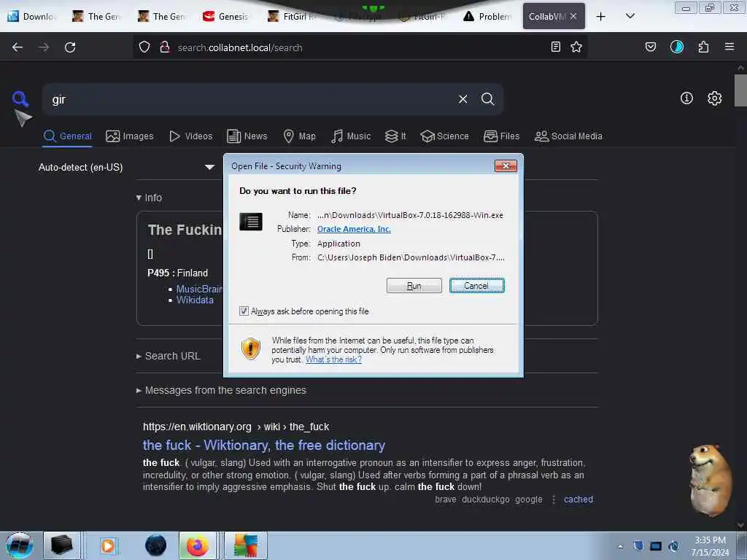The image size is (747, 560).
Task: Click the black cube taskbar icon
Action: click(62, 545)
